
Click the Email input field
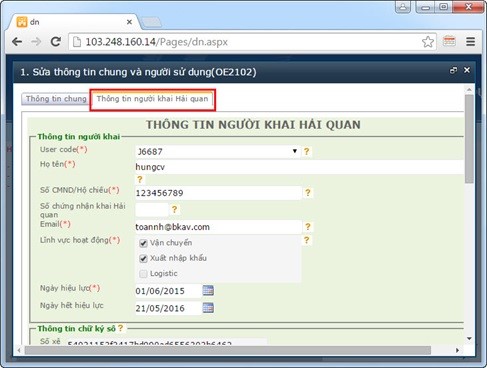(218, 227)
